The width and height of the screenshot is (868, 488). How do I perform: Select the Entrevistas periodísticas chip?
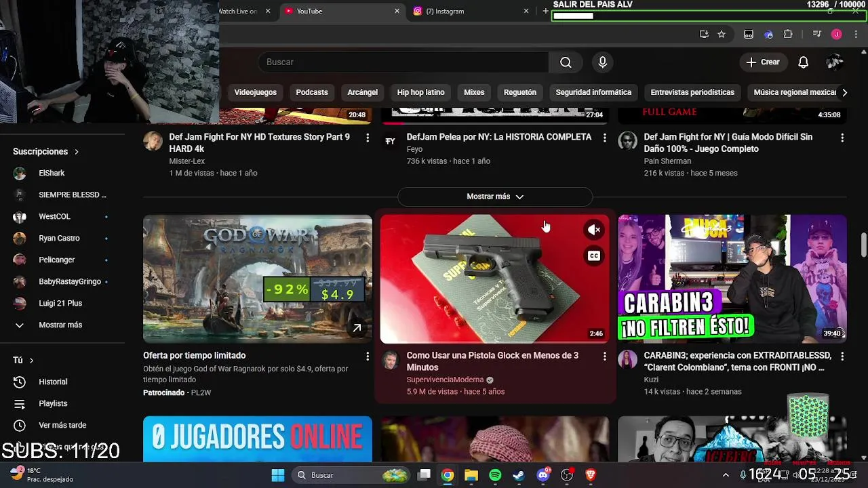692,92
